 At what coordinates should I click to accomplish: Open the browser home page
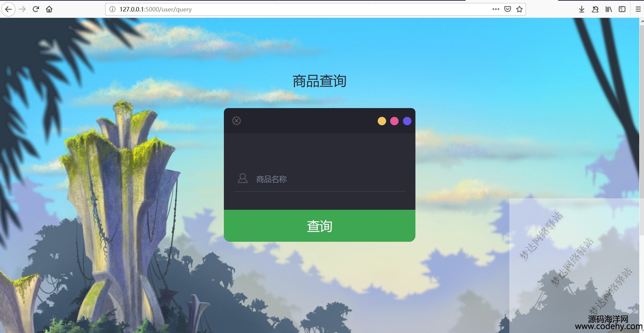[x=49, y=9]
